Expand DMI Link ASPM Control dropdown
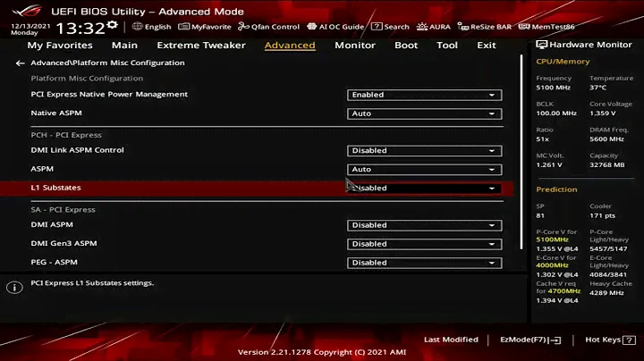This screenshot has width=644, height=361. point(424,150)
